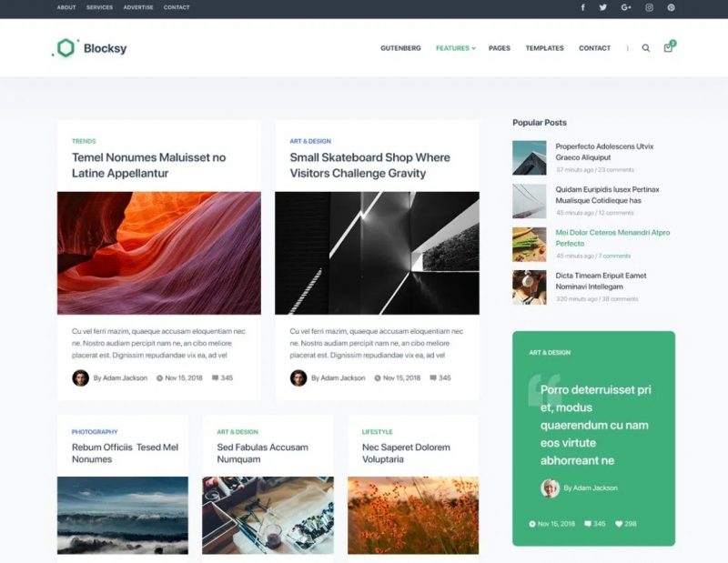The width and height of the screenshot is (728, 563).
Task: Click the heart likes icon in green card
Action: [x=619, y=524]
